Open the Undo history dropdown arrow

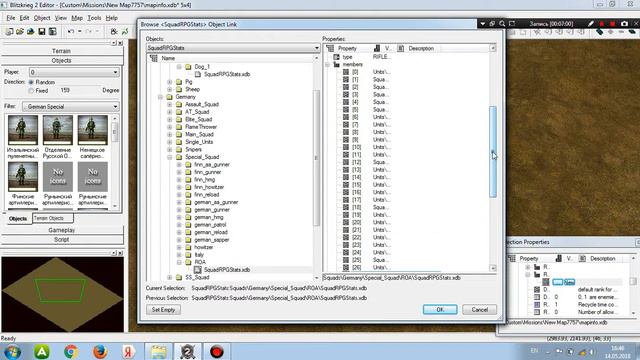click(x=79, y=31)
